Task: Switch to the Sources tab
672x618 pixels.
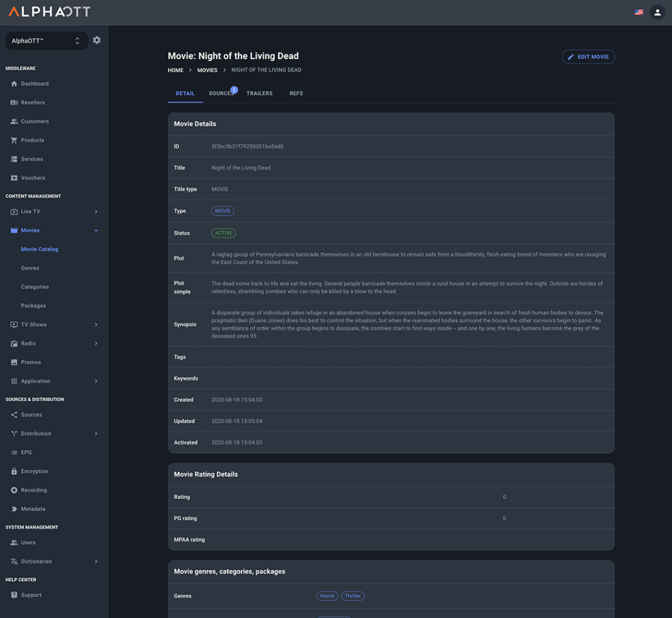Action: click(221, 93)
